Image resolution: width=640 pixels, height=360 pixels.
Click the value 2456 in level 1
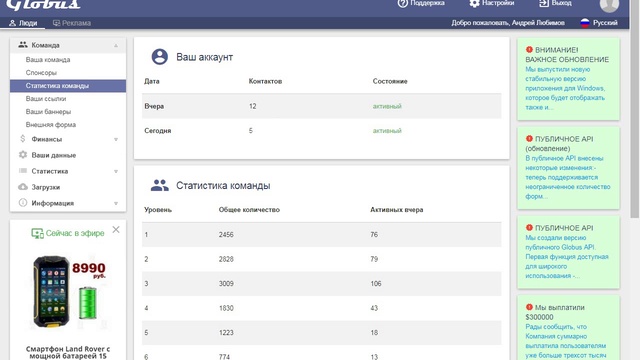tap(226, 235)
